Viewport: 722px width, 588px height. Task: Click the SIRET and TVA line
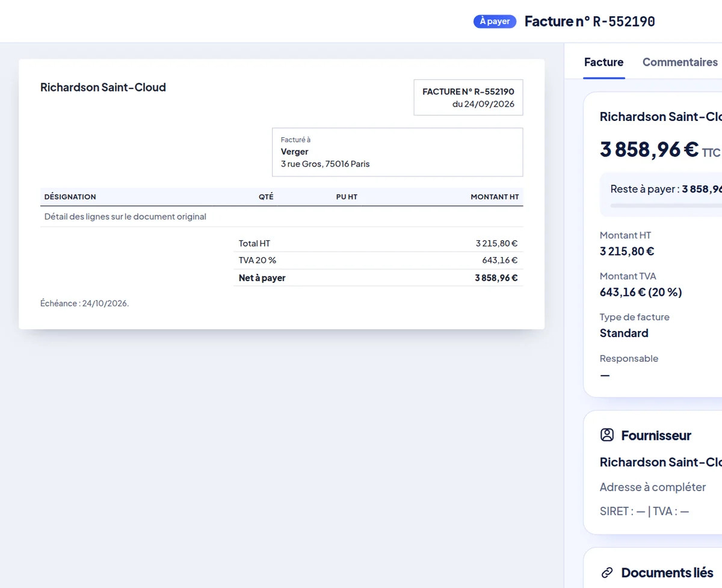click(x=644, y=512)
